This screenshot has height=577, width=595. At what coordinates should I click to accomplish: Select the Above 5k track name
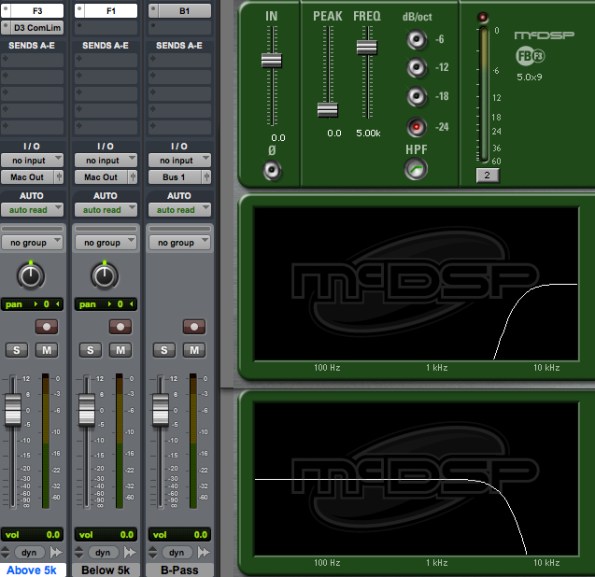pos(32,570)
